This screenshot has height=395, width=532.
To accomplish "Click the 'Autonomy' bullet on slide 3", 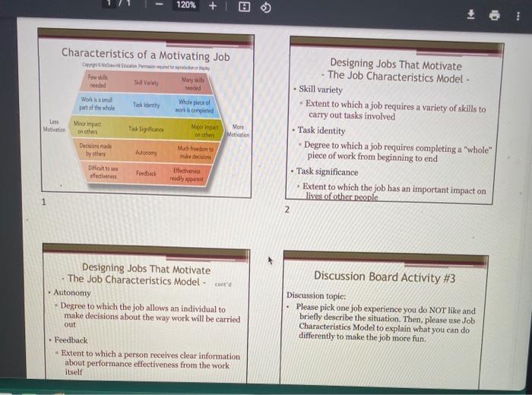I will [x=72, y=292].
